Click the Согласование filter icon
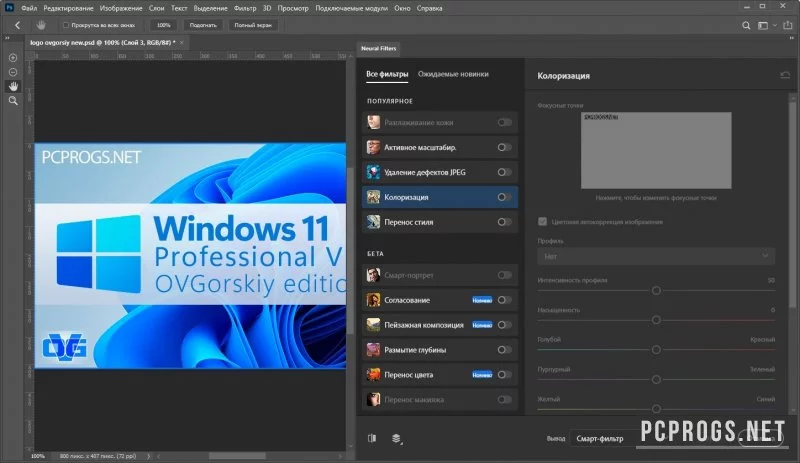This screenshot has height=463, width=800. (x=373, y=300)
